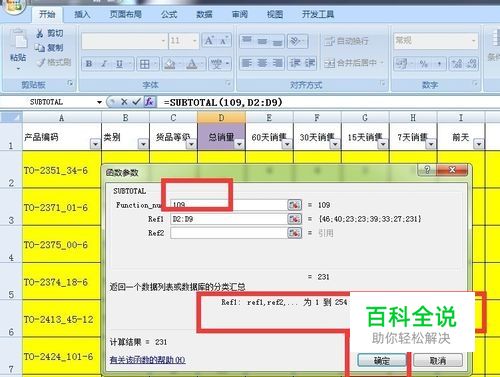This screenshot has width=500, height=377.
Task: Click the formula bar Enter checkmark
Action: click(136, 102)
